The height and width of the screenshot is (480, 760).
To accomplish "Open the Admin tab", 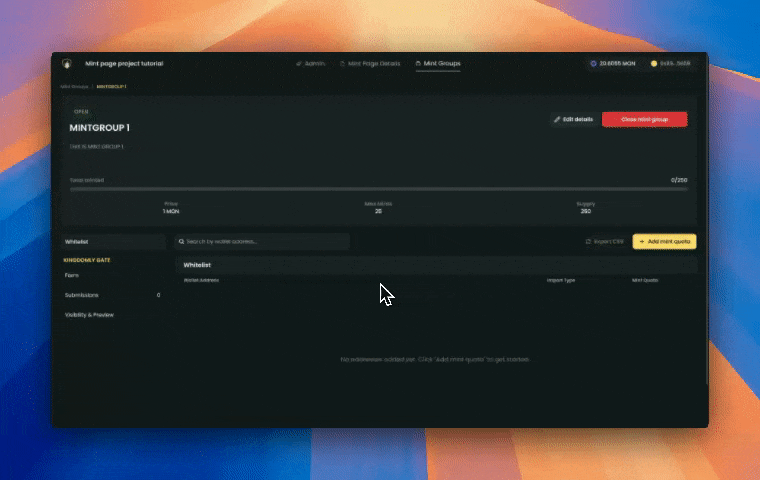I will 311,64.
